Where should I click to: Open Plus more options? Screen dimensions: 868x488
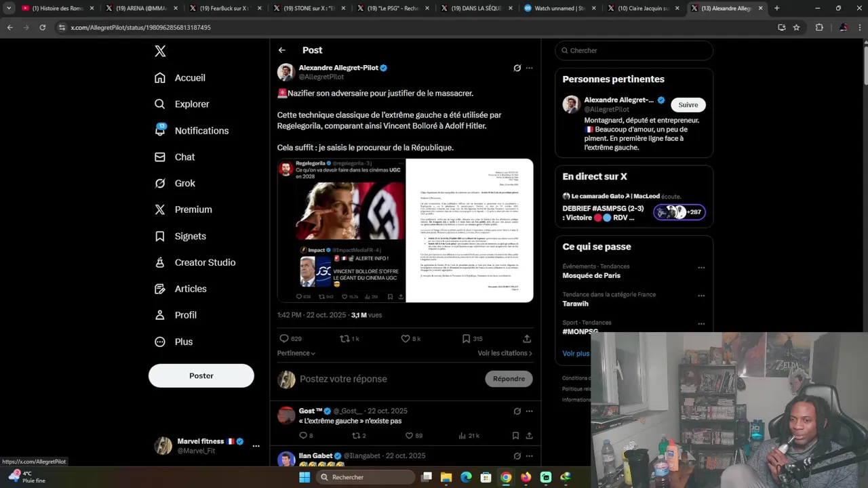point(174,342)
